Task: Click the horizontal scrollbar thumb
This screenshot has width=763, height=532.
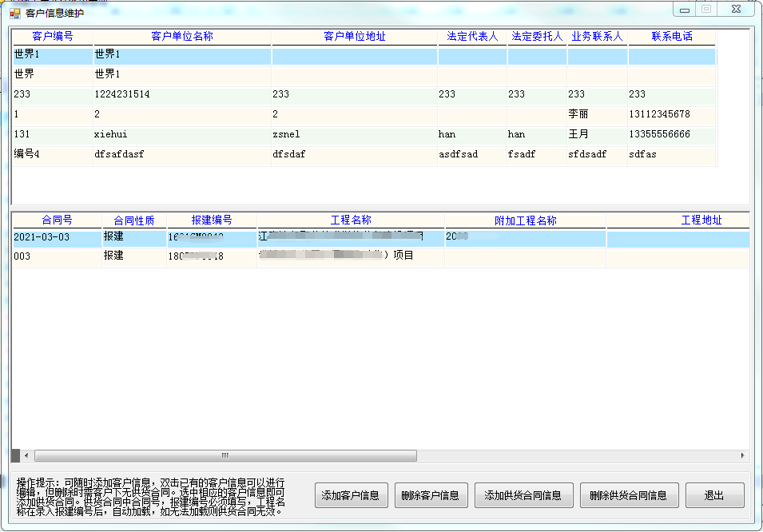Action: click(225, 456)
